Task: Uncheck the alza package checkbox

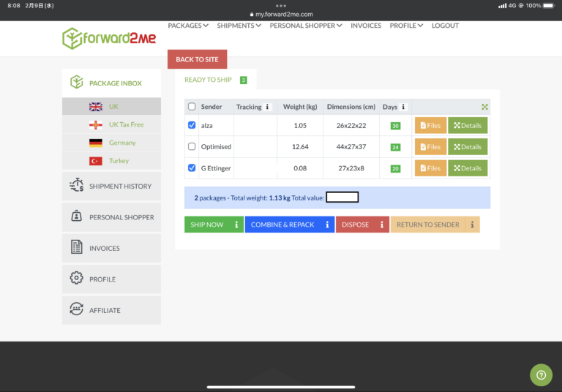Action: pyautogui.click(x=192, y=125)
